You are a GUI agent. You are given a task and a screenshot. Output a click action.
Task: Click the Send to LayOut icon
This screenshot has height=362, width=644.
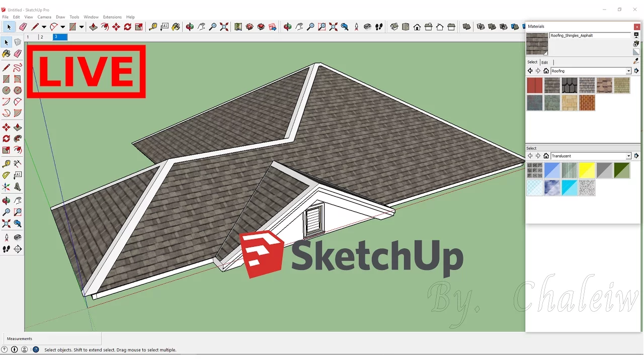[x=273, y=27]
